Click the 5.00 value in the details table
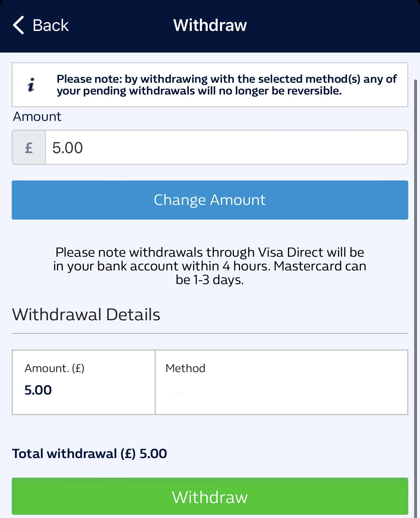Screen dimensions: 420x518 (38, 390)
